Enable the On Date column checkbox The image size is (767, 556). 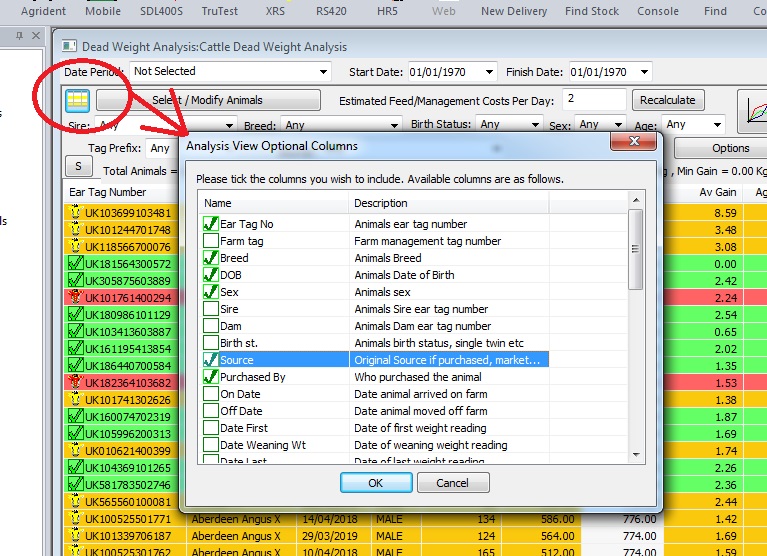pyautogui.click(x=210, y=394)
